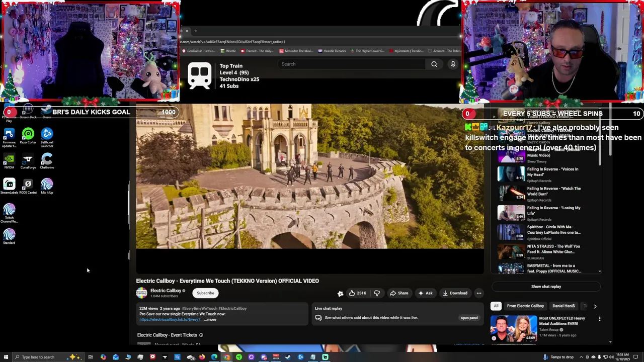Open a new browser tab
Screen dimensions: 644x362
point(196,31)
